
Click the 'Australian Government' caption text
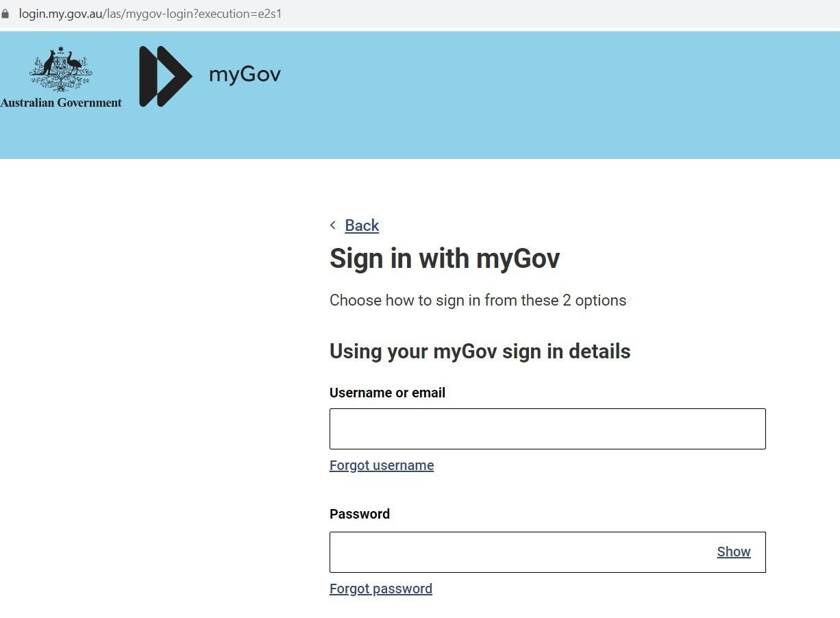point(61,103)
